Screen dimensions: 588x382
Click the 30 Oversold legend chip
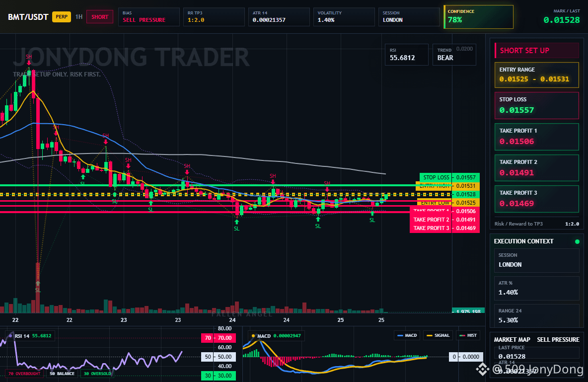point(97,374)
